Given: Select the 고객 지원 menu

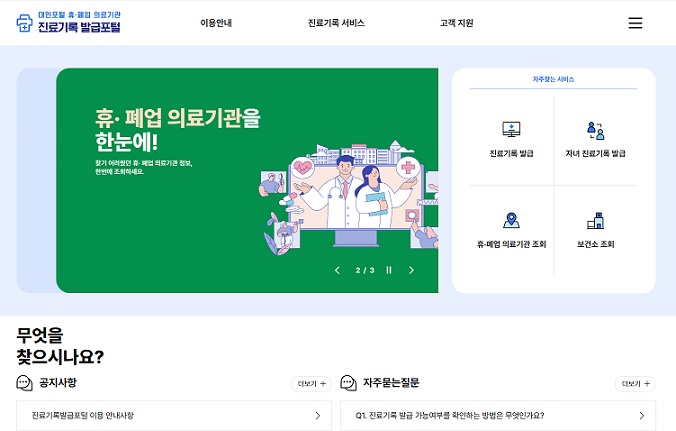Looking at the screenshot, I should 456,23.
